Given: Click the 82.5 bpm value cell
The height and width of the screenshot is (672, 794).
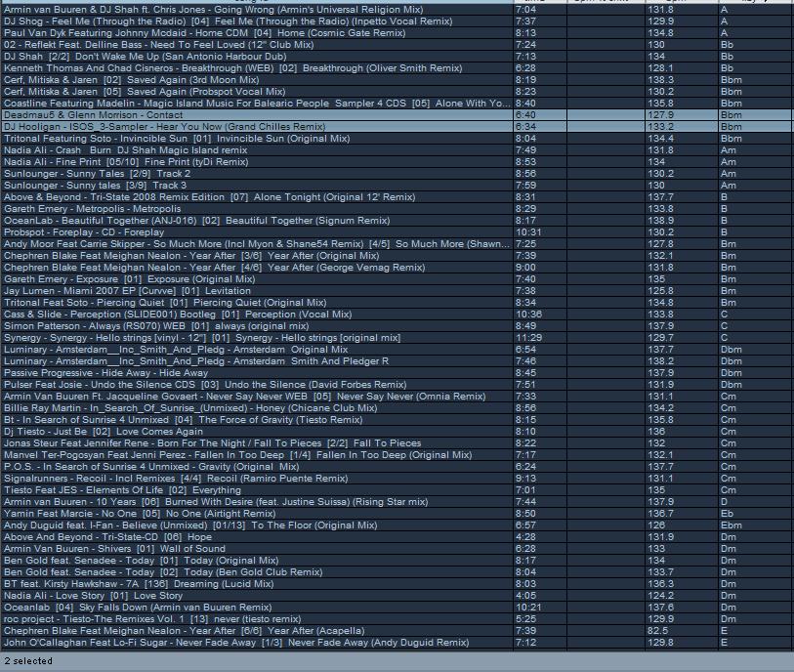Looking at the screenshot, I should [682, 630].
